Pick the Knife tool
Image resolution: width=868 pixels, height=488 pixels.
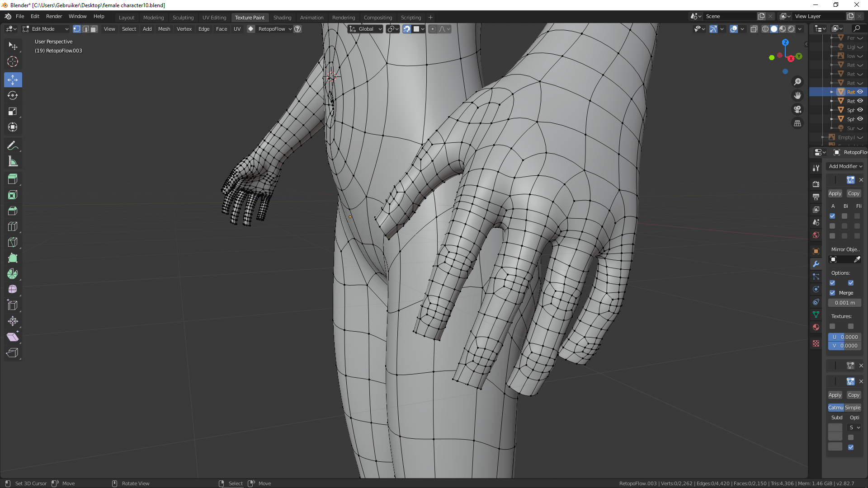coord(13,242)
